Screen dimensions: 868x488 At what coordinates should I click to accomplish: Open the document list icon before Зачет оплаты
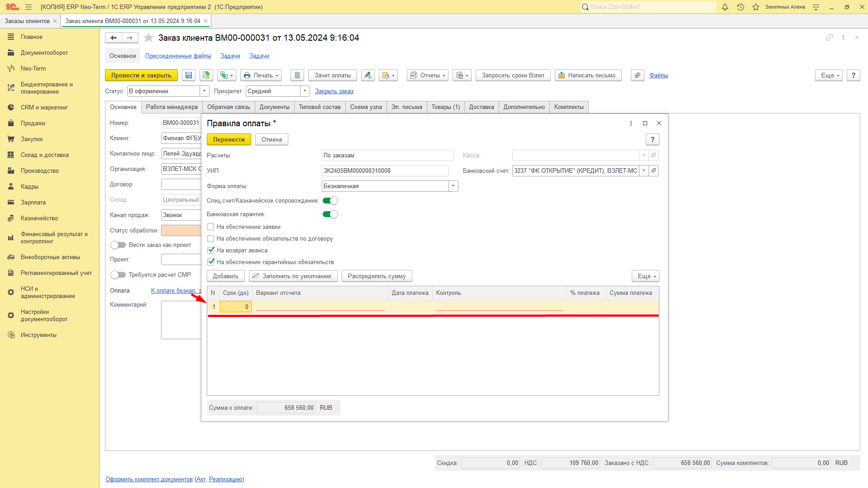[297, 76]
